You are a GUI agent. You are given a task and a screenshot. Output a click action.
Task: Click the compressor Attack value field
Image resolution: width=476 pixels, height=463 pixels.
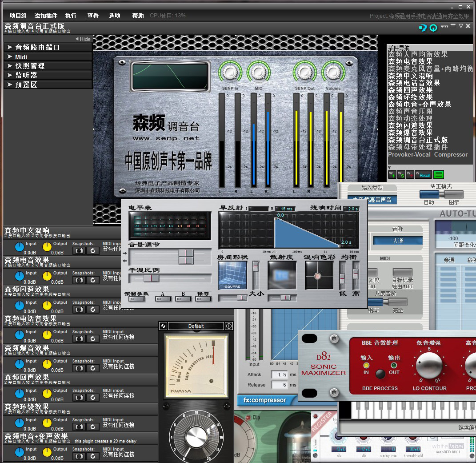tap(279, 374)
